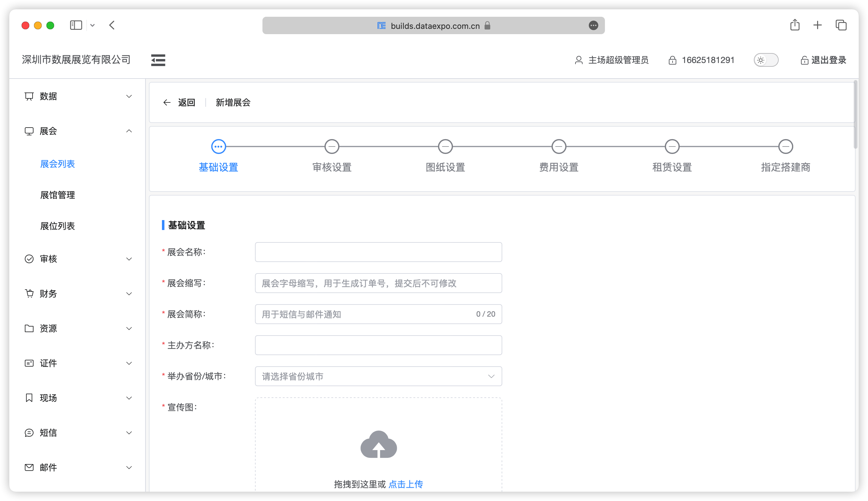Viewport: 868px width, 501px height.
Task: Click the page vertical scrollbar
Action: point(856,115)
